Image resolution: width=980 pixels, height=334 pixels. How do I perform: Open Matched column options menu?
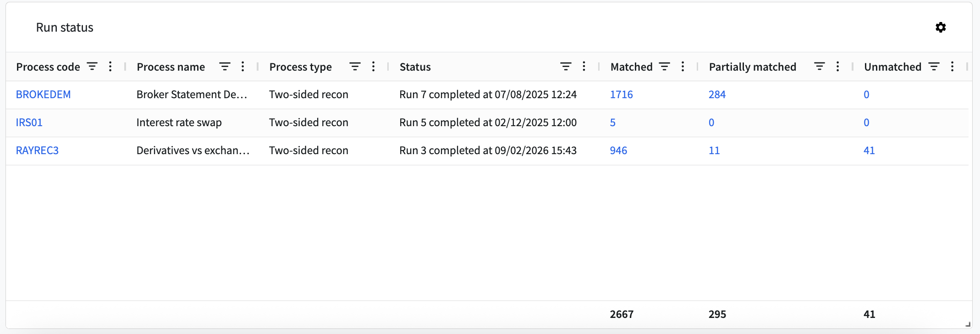tap(683, 67)
